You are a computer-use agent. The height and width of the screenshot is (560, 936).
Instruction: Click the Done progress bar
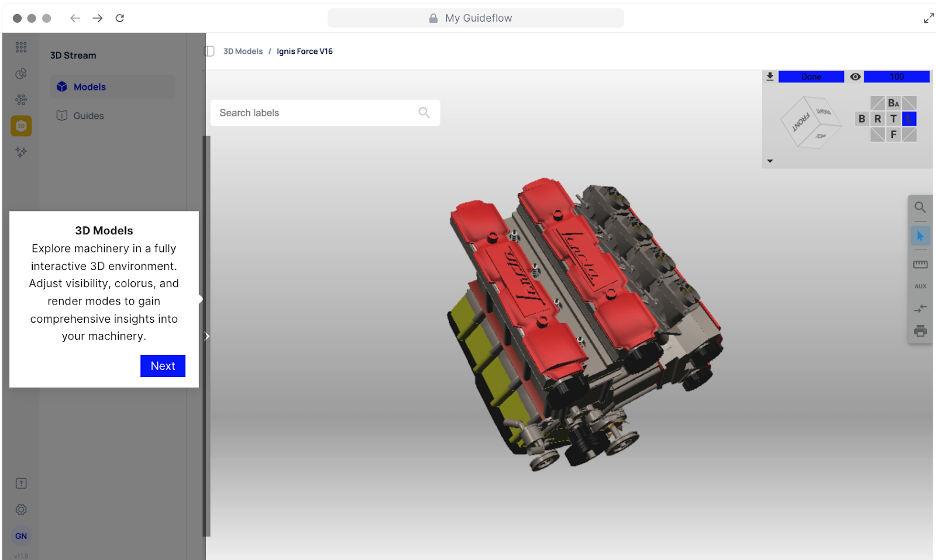pyautogui.click(x=811, y=77)
